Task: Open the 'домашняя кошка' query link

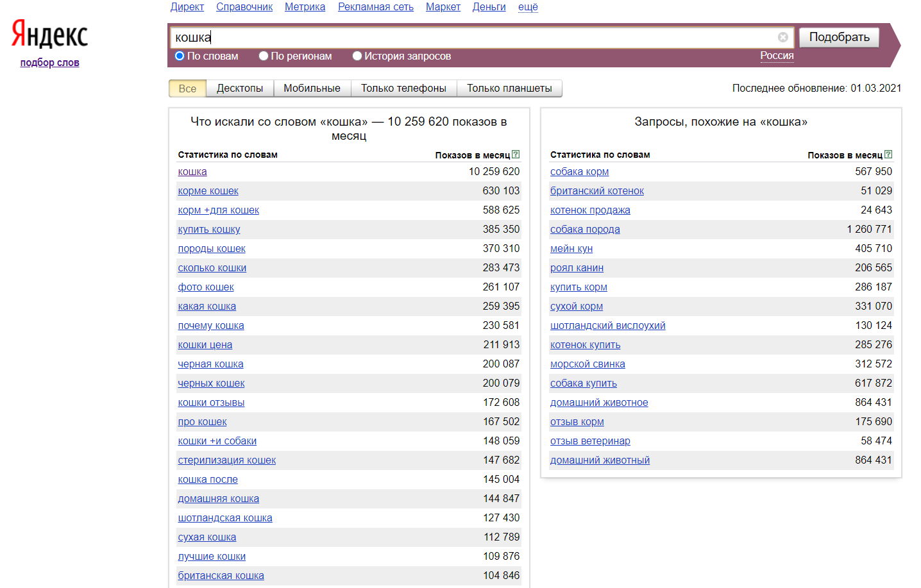Action: [x=219, y=499]
